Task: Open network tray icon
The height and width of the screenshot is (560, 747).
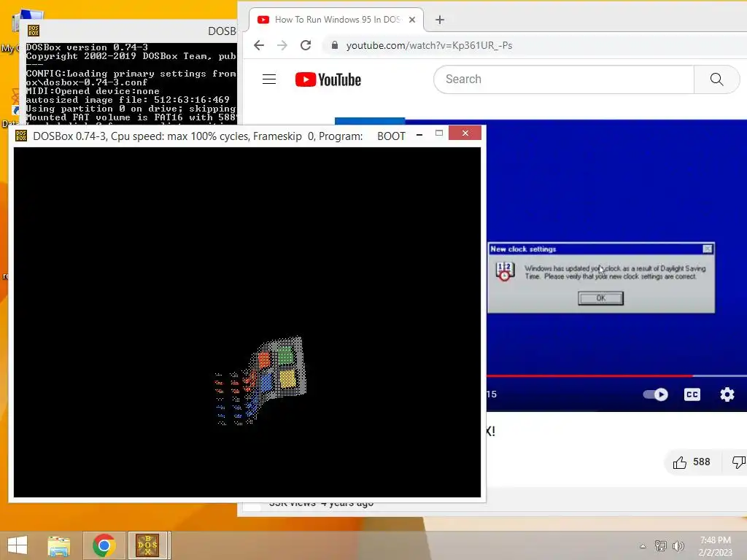Action: (661, 545)
